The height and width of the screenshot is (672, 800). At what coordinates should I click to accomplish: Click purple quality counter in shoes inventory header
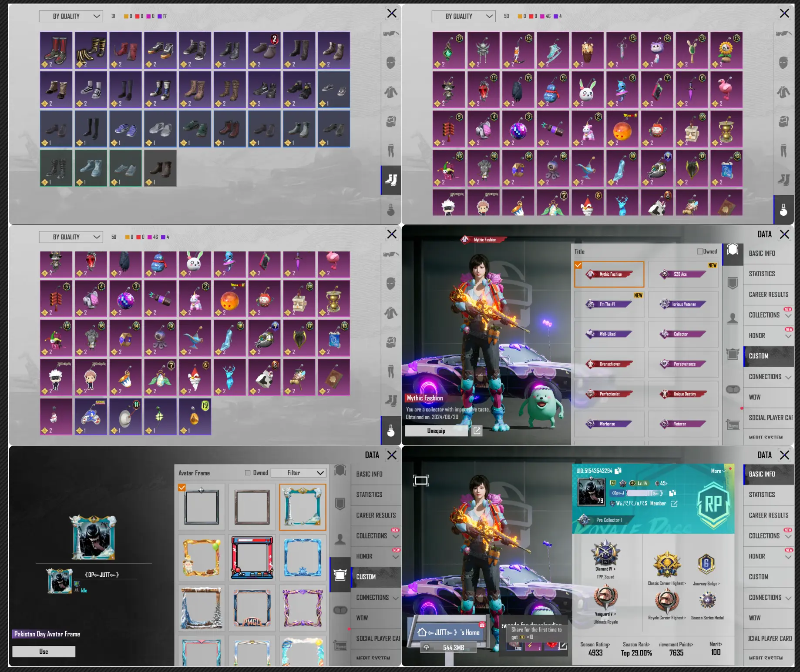pyautogui.click(x=162, y=16)
